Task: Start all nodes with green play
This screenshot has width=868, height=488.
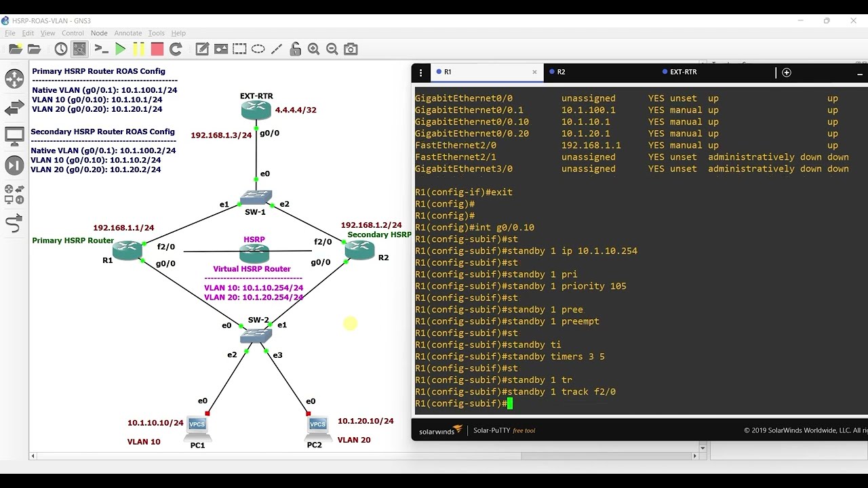Action: click(x=120, y=49)
